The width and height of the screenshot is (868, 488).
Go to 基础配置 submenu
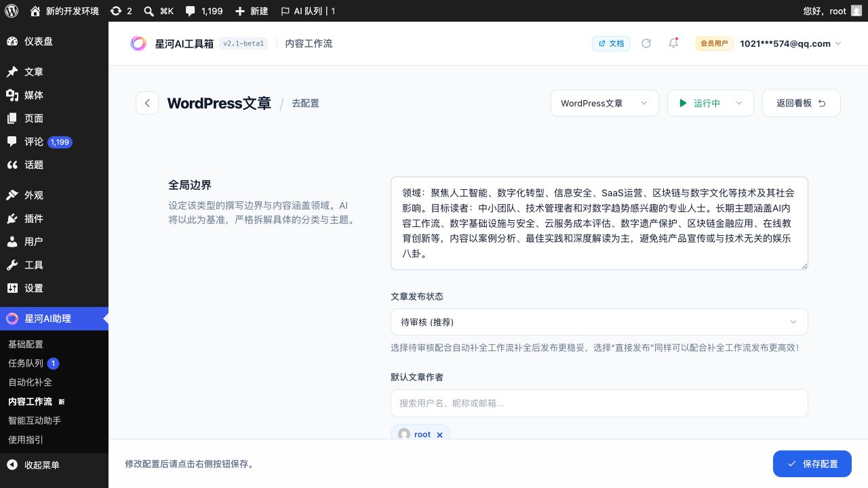point(26,344)
